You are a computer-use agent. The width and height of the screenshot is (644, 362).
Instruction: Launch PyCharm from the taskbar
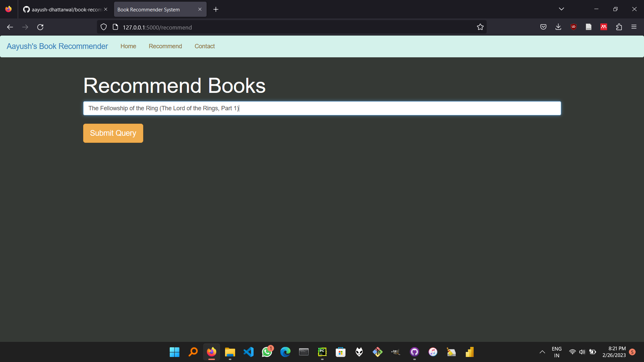click(x=322, y=352)
